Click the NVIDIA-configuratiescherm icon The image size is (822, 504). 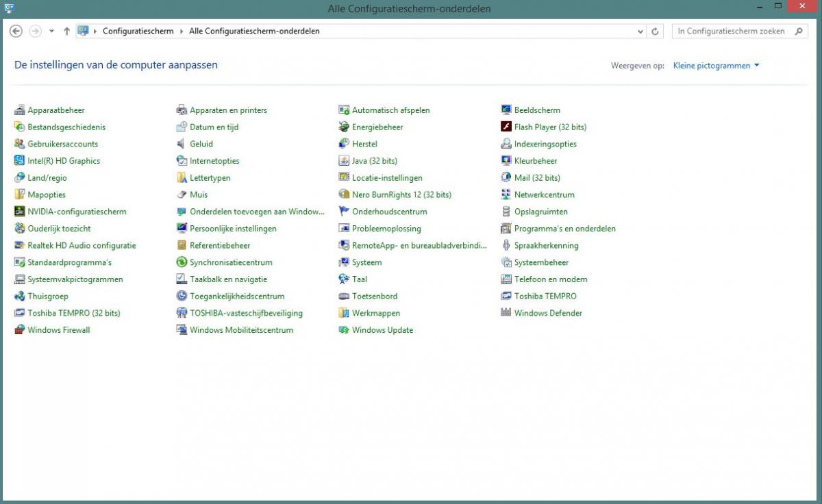click(19, 212)
